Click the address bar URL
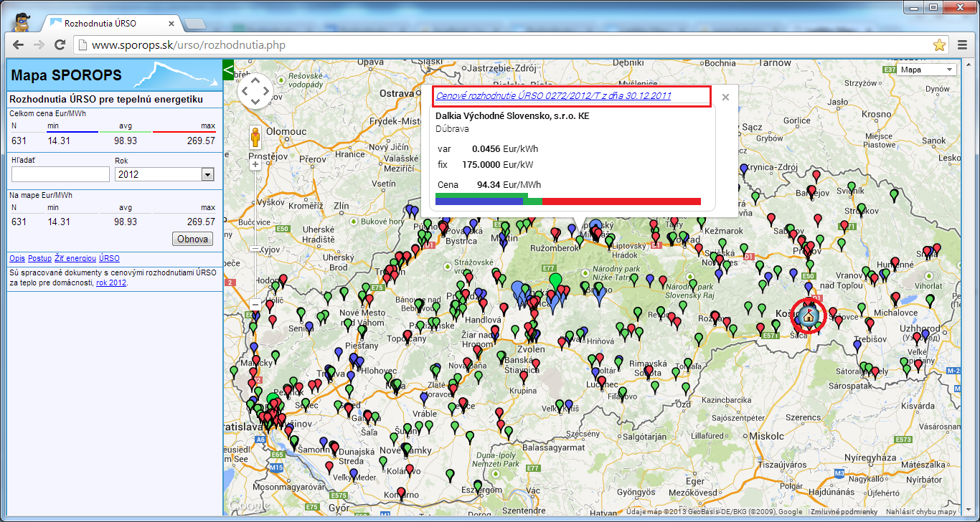The image size is (980, 522). click(x=189, y=45)
